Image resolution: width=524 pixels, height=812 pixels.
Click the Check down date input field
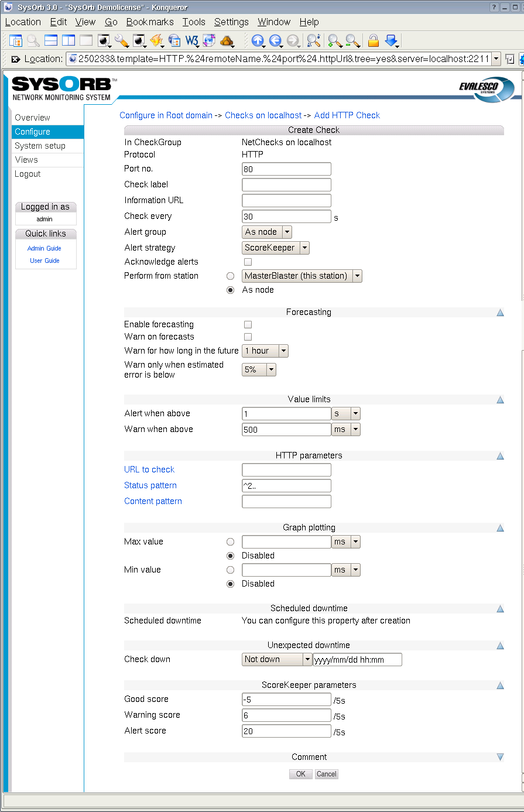click(358, 660)
